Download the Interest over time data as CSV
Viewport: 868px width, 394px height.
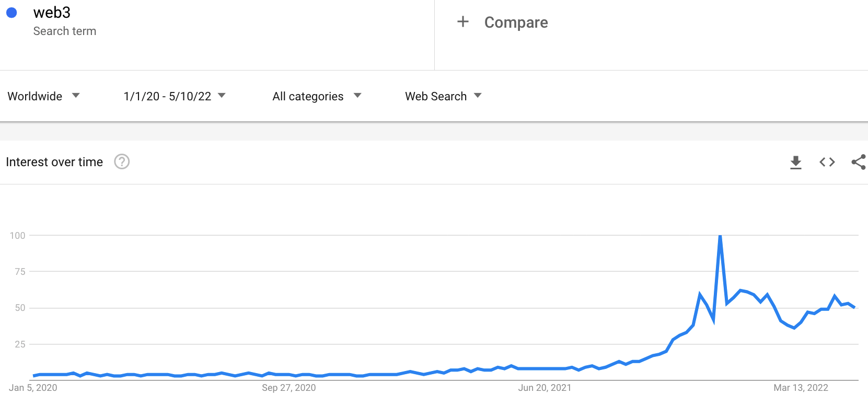click(795, 162)
